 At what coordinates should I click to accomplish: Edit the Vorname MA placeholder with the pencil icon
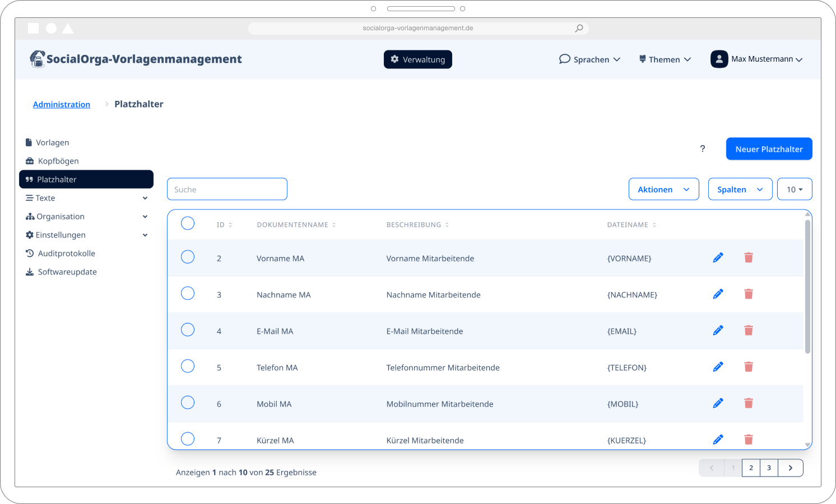point(718,257)
